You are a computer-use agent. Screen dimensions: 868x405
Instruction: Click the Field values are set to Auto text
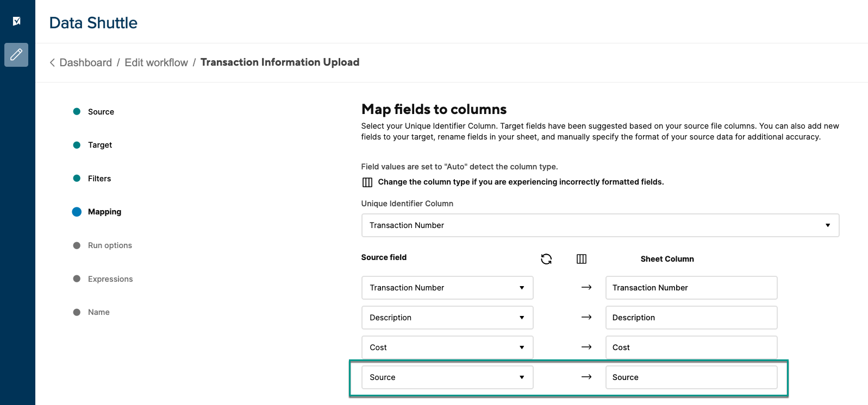click(x=459, y=167)
